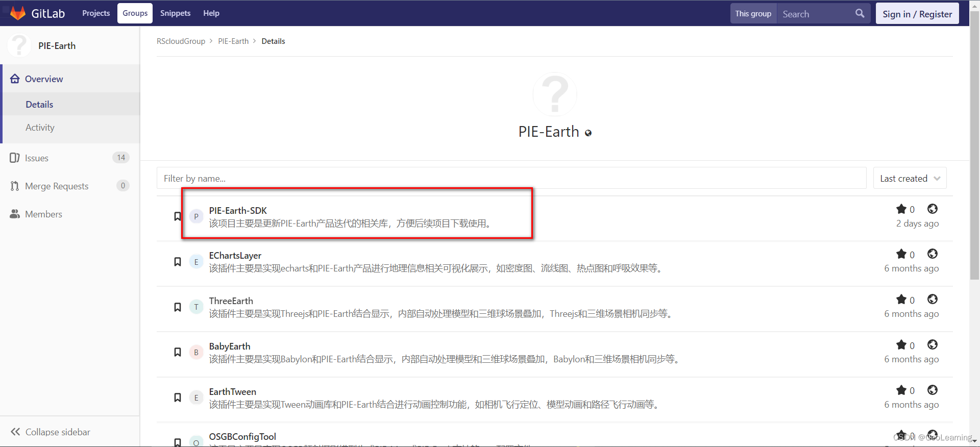Screen dimensions: 980x447
Task: Click bookmark icon of EChartsLayer row
Action: click(x=178, y=262)
